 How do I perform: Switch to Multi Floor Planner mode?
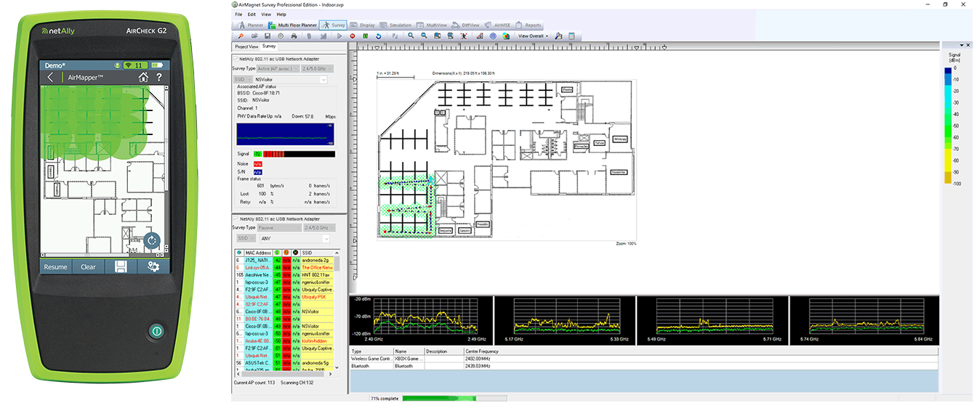pos(292,25)
